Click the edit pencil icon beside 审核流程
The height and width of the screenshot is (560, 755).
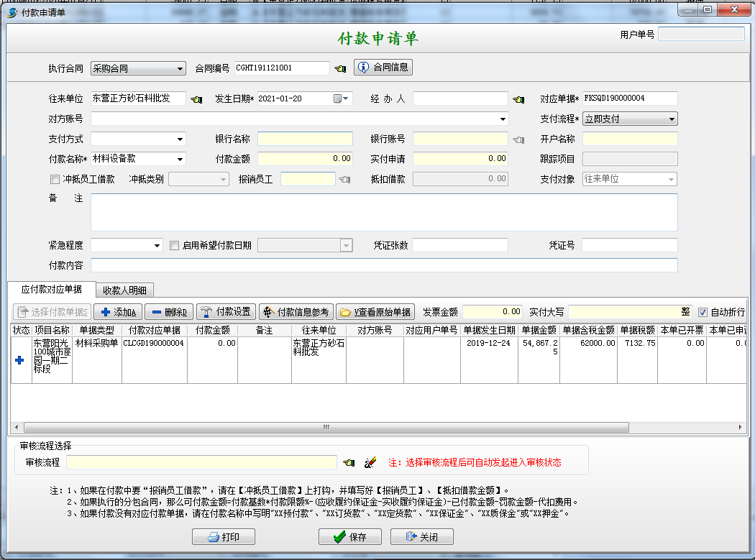pyautogui.click(x=372, y=462)
